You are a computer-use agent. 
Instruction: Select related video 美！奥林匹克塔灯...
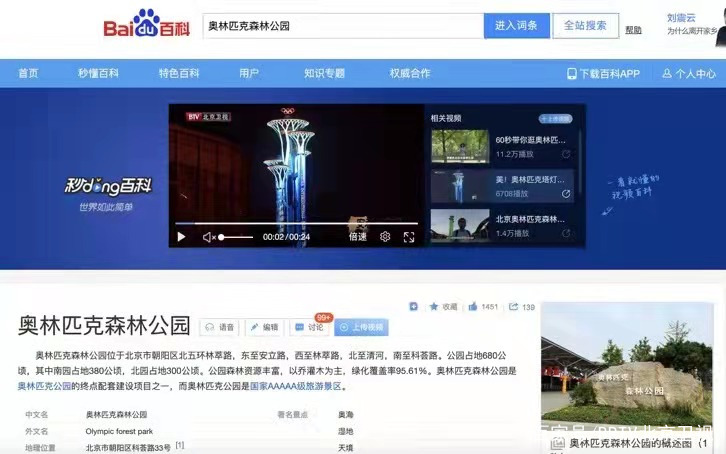click(x=502, y=186)
